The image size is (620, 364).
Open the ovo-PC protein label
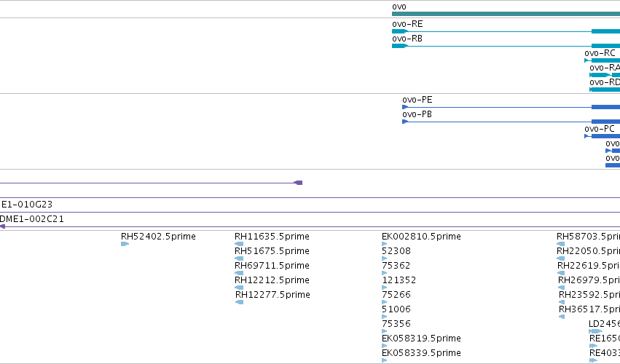[600, 130]
